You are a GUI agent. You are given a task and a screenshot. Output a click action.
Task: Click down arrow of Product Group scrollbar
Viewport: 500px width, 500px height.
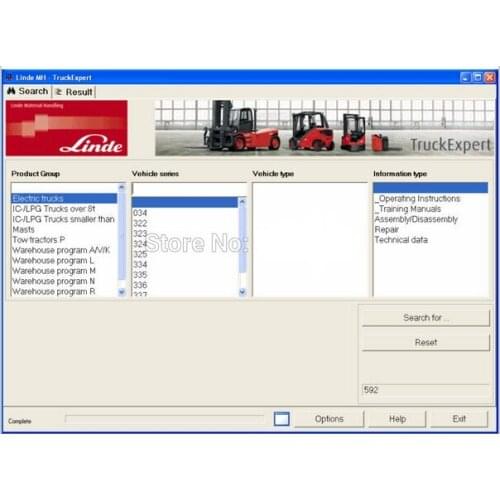[122, 292]
